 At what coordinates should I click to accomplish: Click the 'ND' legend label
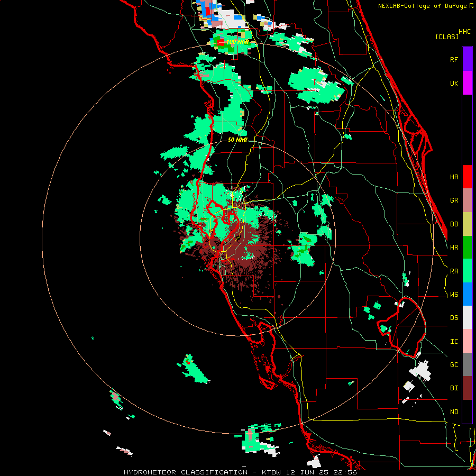[x=454, y=412]
